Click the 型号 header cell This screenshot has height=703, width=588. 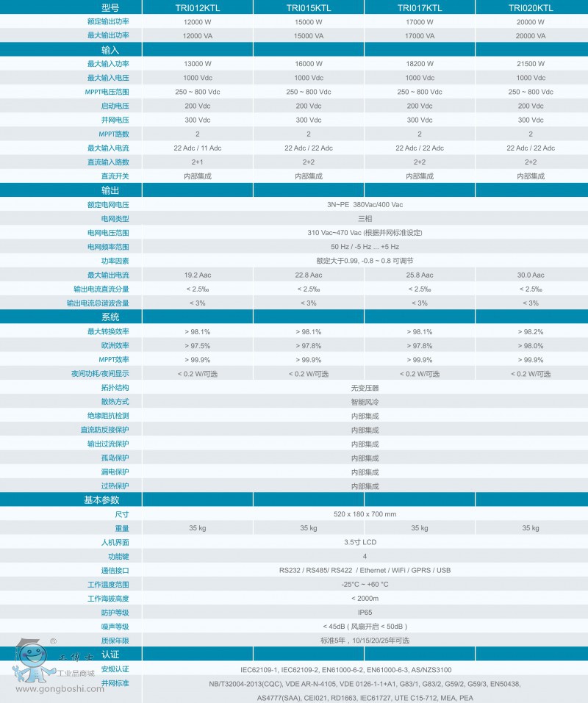tap(109, 7)
